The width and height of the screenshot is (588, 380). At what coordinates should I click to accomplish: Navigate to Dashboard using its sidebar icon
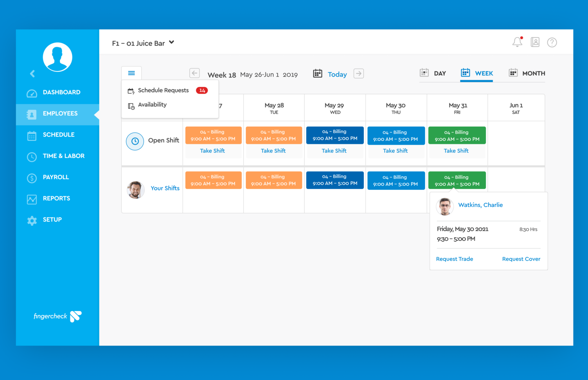click(x=32, y=92)
